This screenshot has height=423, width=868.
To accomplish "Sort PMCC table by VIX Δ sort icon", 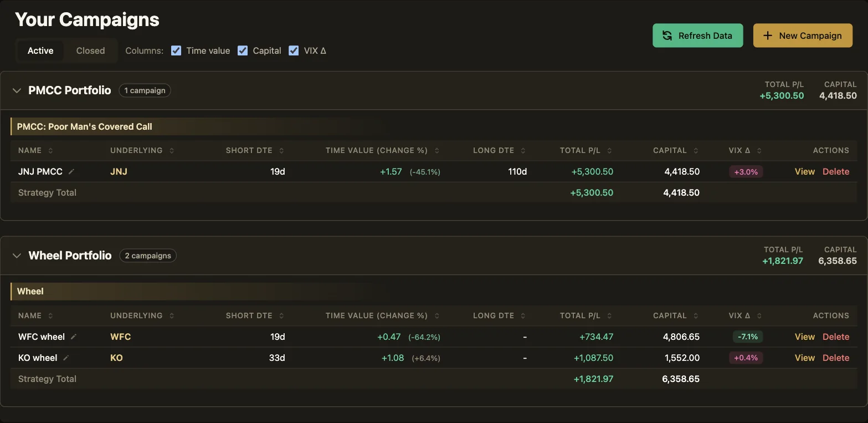I will [759, 151].
